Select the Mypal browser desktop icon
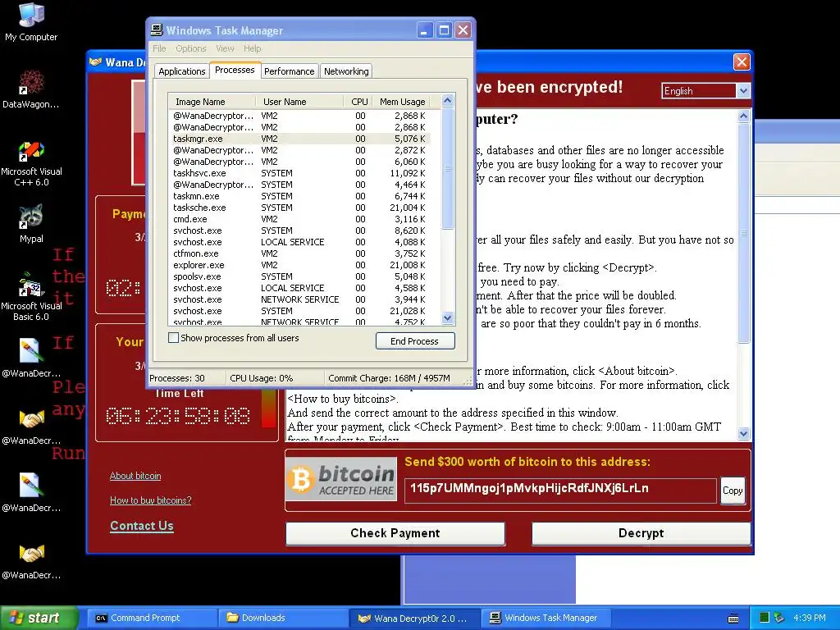The image size is (840, 630). coord(31,223)
